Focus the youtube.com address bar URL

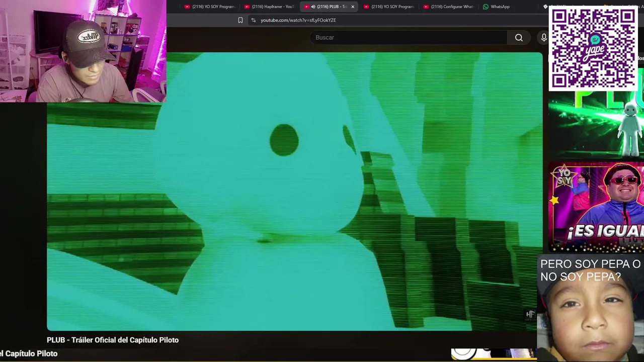tap(298, 20)
